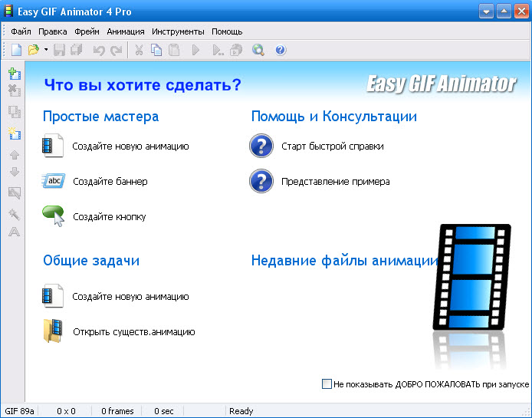Expand the Open file dropdown arrow

(46, 50)
